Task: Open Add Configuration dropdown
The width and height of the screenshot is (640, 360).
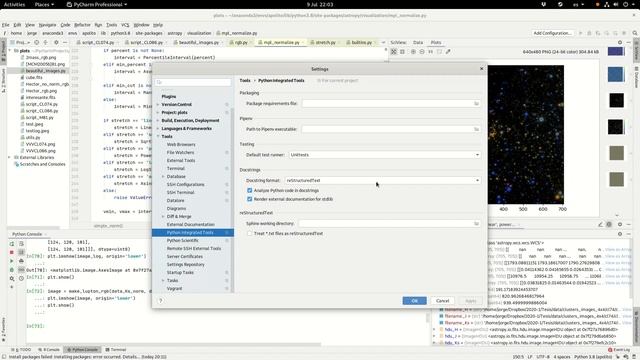Action: point(552,33)
